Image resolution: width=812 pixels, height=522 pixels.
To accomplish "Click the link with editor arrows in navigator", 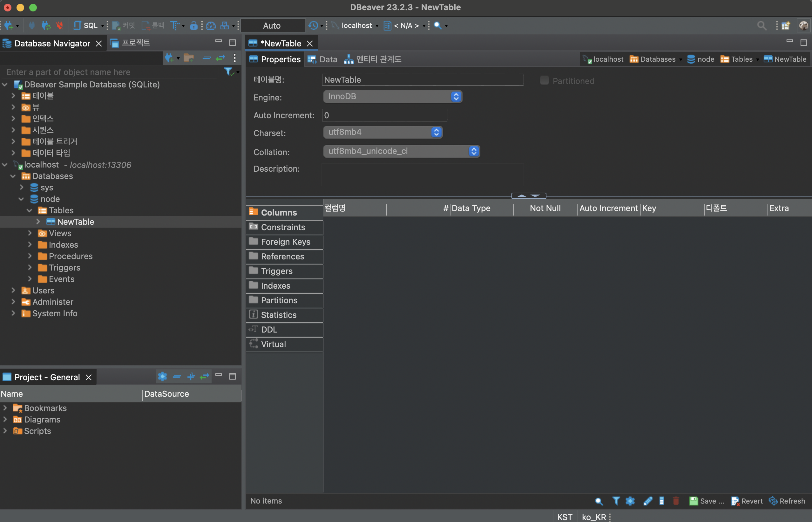I will 220,58.
